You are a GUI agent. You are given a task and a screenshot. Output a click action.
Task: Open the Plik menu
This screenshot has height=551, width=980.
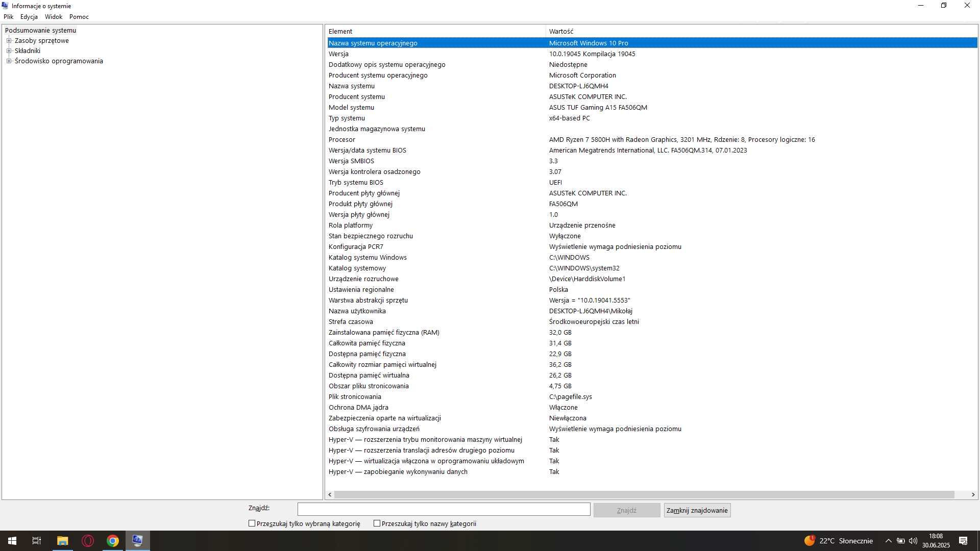9,17
